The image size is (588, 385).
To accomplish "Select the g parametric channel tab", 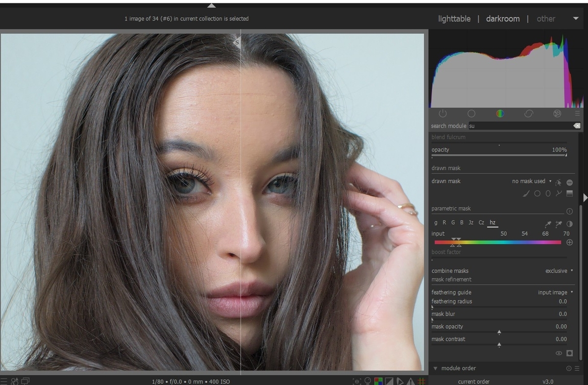I will 436,223.
